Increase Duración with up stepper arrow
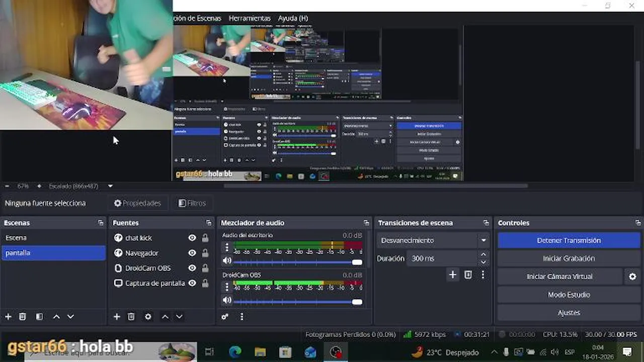 (x=484, y=255)
